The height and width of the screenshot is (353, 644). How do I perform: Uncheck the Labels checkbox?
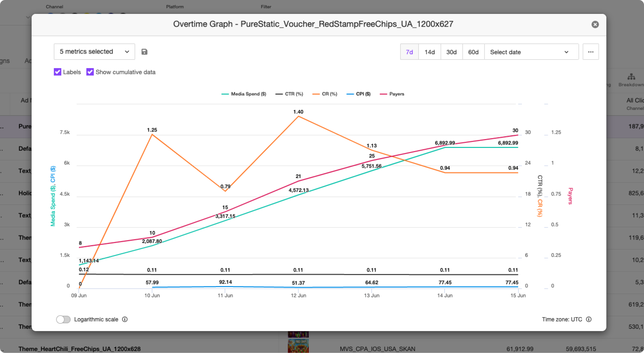(58, 72)
